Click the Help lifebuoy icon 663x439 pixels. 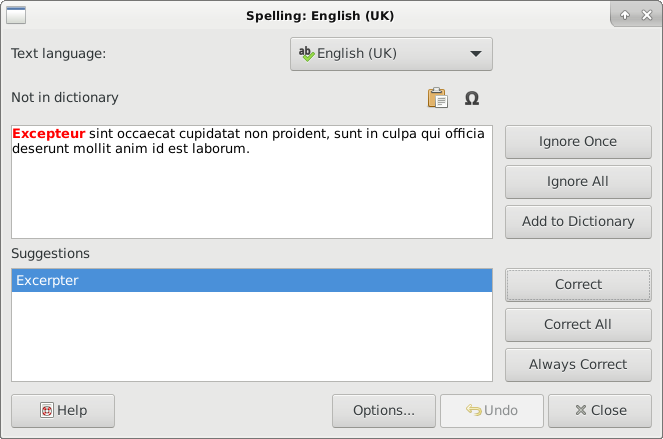point(47,410)
